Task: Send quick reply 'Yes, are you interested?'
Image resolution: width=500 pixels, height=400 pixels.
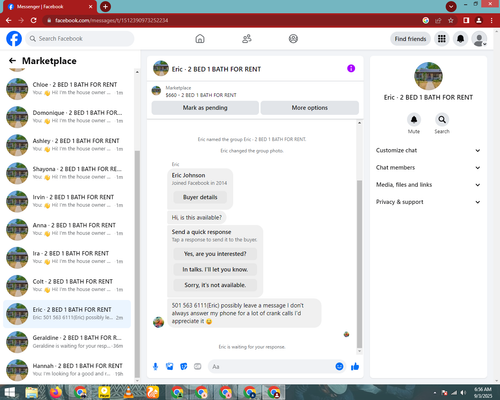Action: point(215,254)
